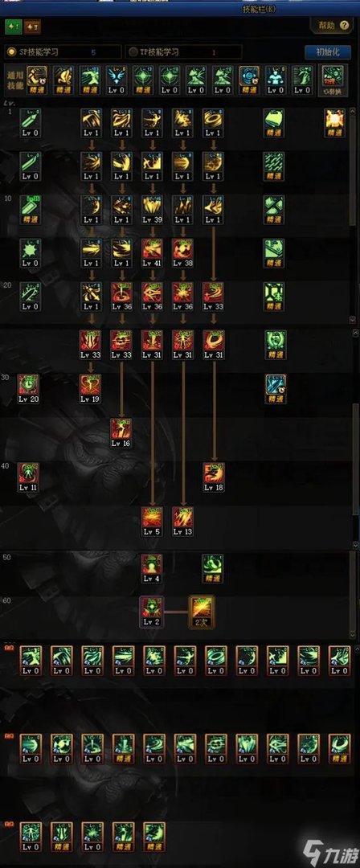Open the 帮助 help button

[331, 26]
